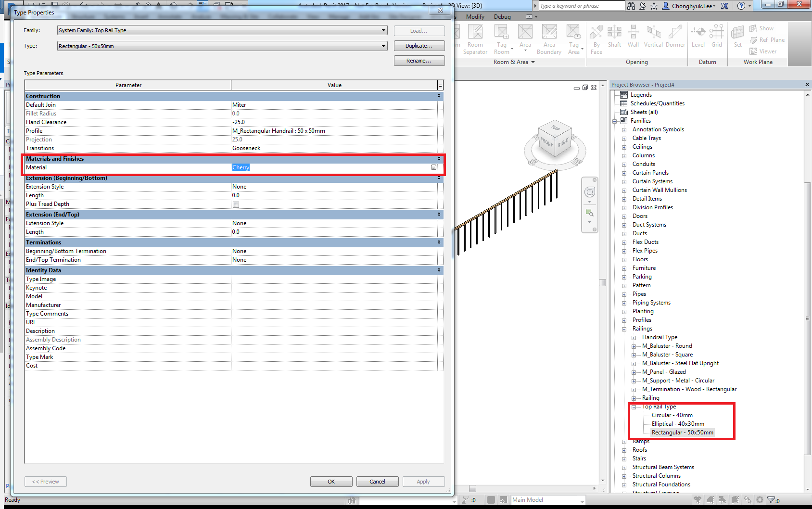Switch to the Modify ribbon tab
The image size is (812, 509).
pyautogui.click(x=475, y=17)
